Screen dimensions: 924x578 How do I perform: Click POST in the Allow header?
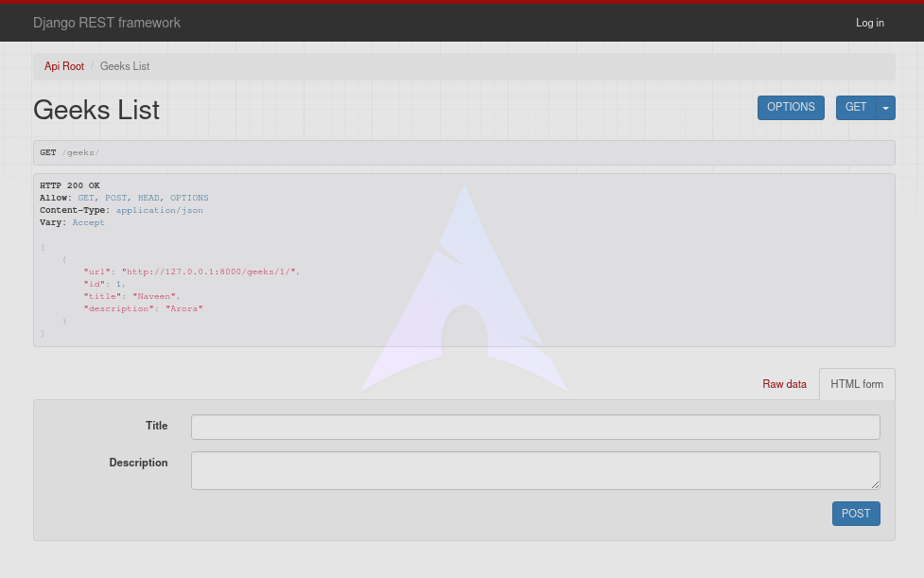[115, 198]
